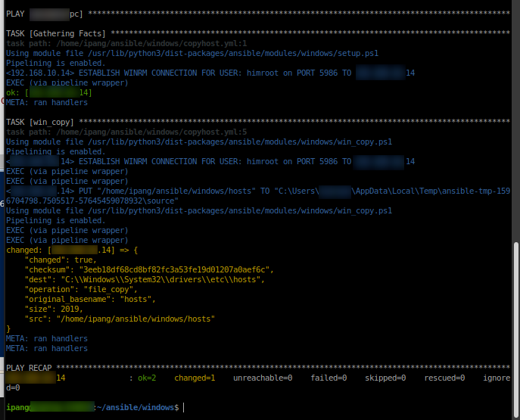This screenshot has width=520, height=420.
Task: Click the "operation": "file_copy" line
Action: tap(89, 290)
